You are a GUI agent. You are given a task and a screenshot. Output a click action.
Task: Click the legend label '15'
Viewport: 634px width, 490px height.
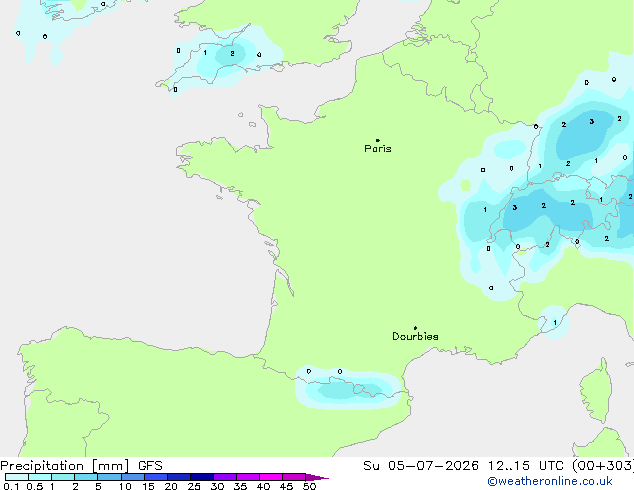(x=148, y=486)
